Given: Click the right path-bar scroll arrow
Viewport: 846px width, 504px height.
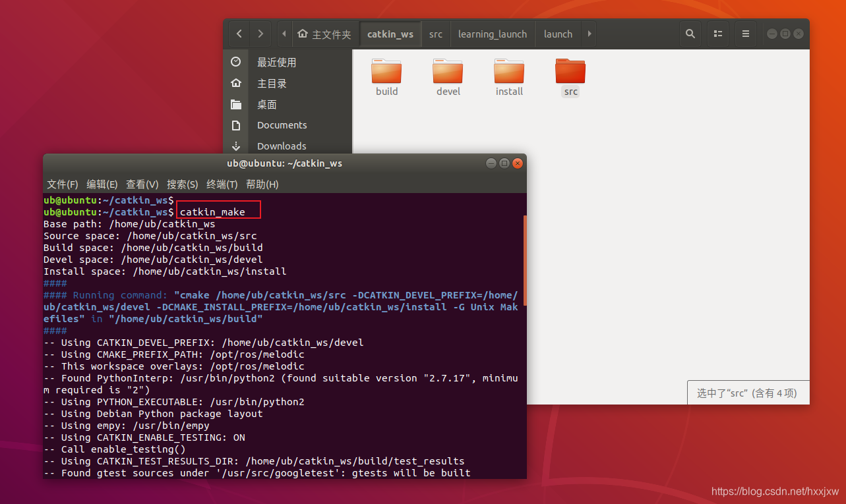Looking at the screenshot, I should click(589, 34).
